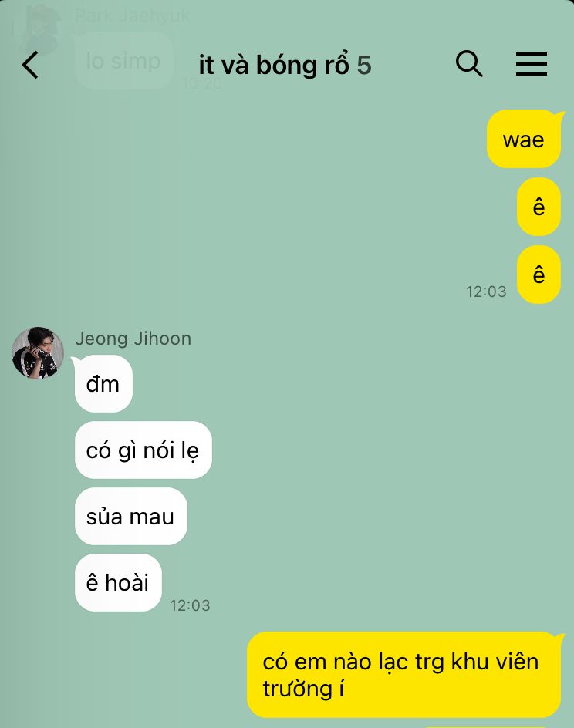Tap the sender name Jeong Jihoon
The image size is (574, 728).
tap(133, 339)
